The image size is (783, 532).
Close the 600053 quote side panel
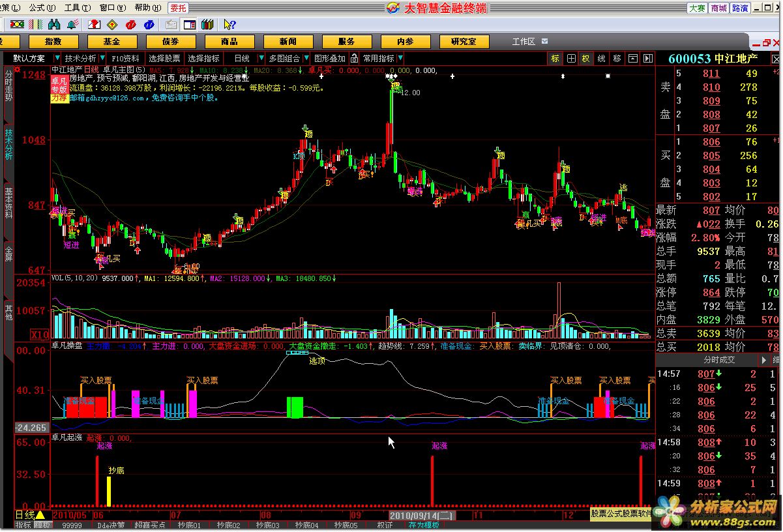coord(776,58)
